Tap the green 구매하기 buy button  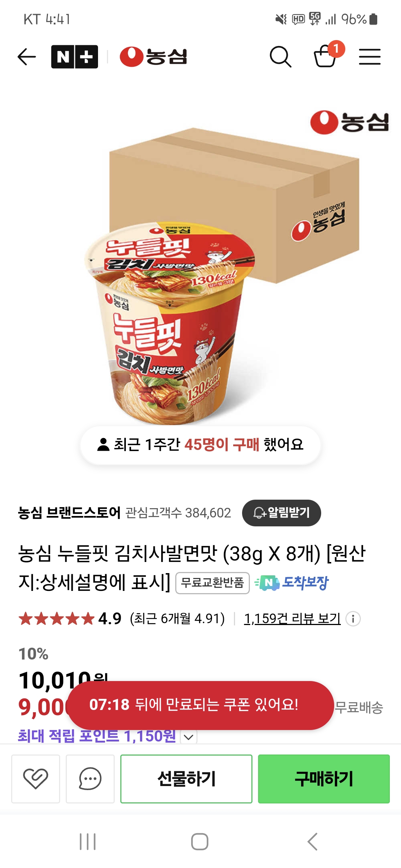pos(324,779)
